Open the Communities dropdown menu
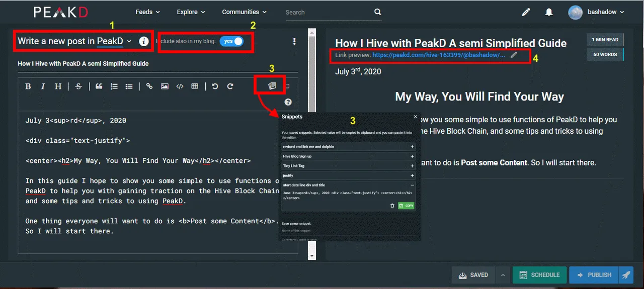The width and height of the screenshot is (644, 289). coord(244,12)
